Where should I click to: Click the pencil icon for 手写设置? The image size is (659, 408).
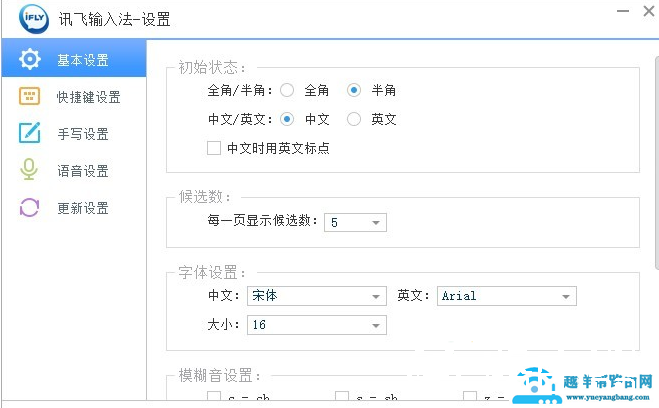[29, 133]
